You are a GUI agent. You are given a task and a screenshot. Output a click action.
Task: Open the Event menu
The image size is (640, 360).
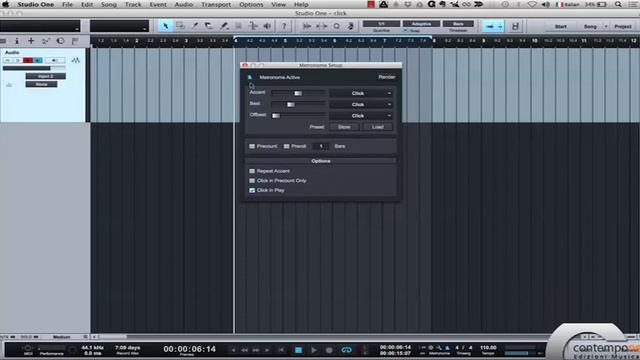[x=158, y=4]
